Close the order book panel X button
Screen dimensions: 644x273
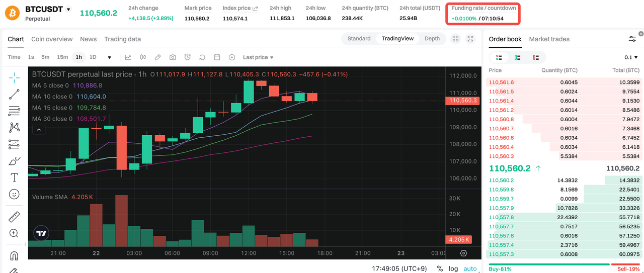[640, 34]
